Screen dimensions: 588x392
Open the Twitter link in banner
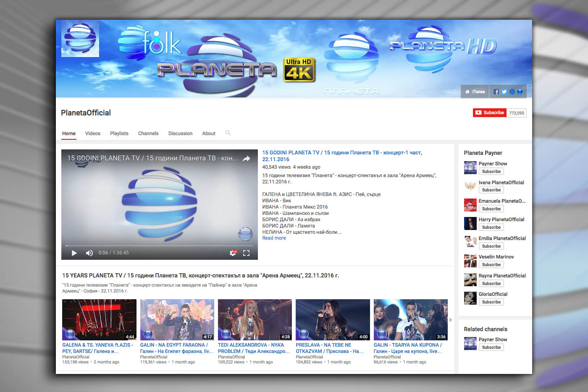[x=504, y=91]
